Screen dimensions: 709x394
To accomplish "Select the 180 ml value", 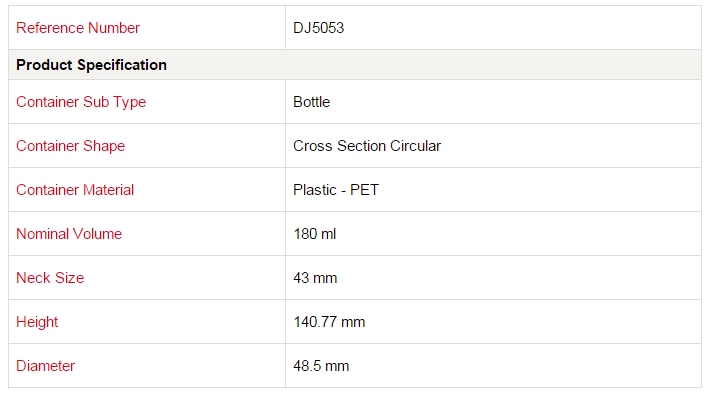I will click(315, 234).
